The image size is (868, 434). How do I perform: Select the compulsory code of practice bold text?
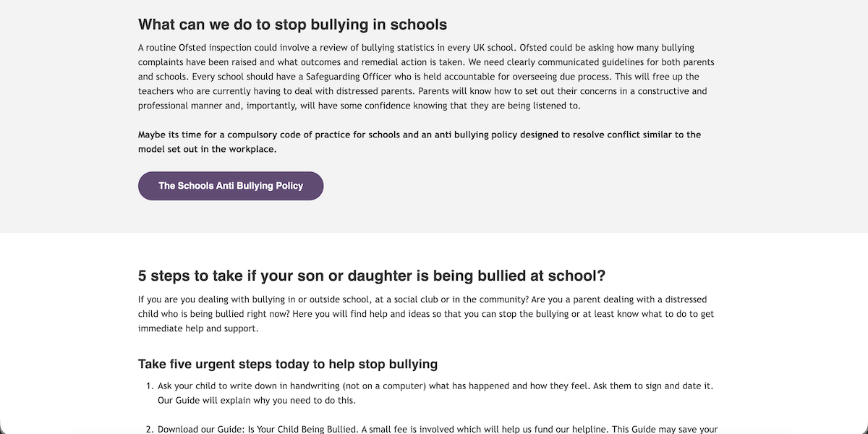[419, 141]
